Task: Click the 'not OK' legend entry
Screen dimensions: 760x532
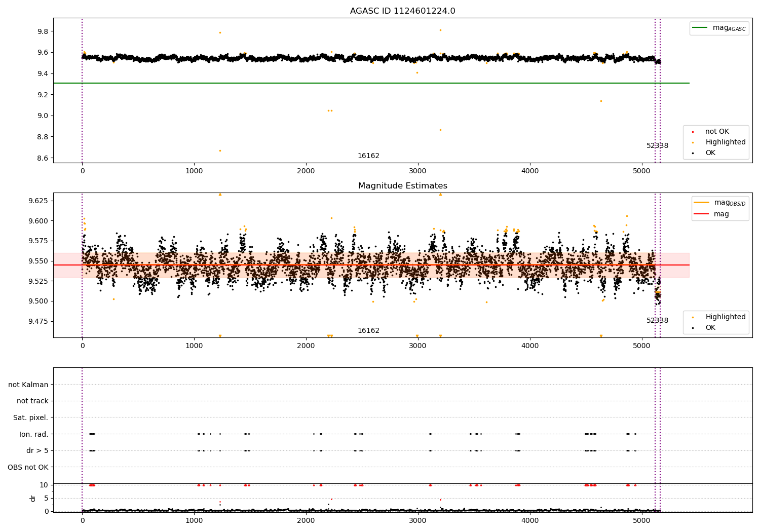Action: (x=717, y=131)
